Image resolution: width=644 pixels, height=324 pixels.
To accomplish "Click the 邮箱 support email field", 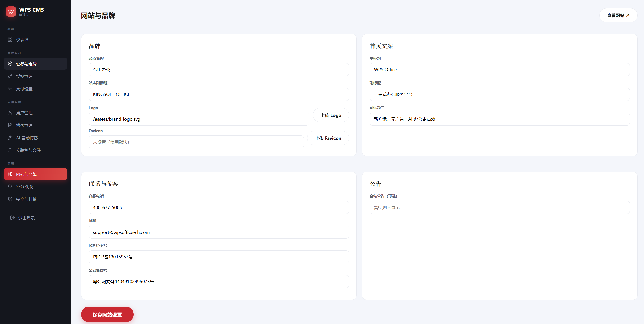I will [x=219, y=232].
